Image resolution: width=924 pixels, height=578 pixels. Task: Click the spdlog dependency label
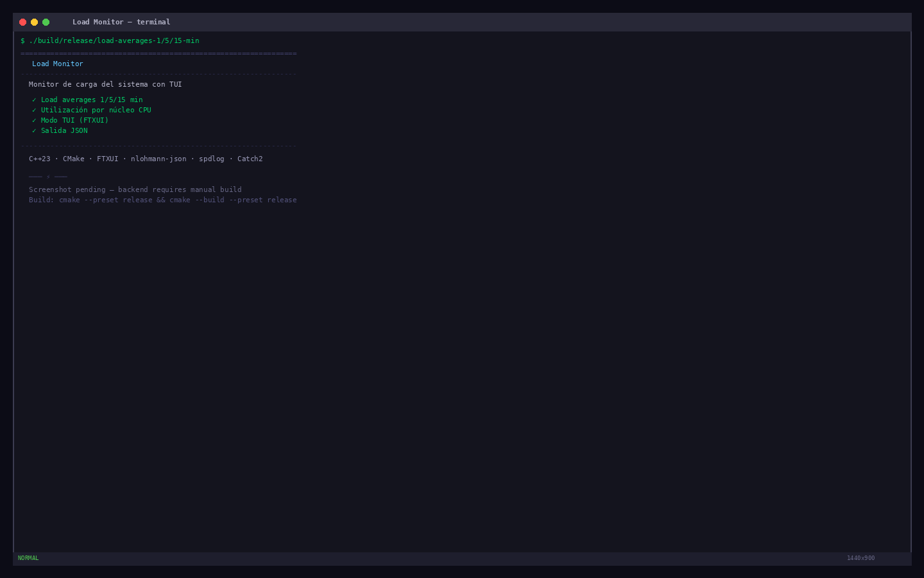coord(212,159)
